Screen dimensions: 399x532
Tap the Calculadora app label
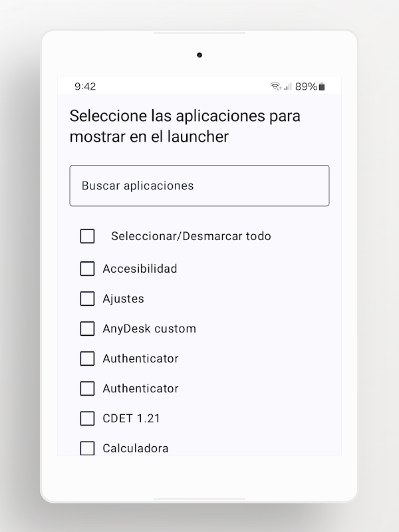coord(135,448)
